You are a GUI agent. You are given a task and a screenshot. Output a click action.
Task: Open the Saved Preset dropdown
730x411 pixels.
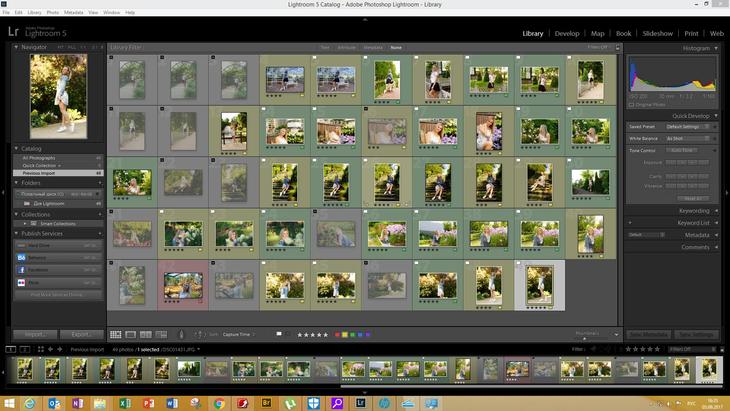(690, 127)
